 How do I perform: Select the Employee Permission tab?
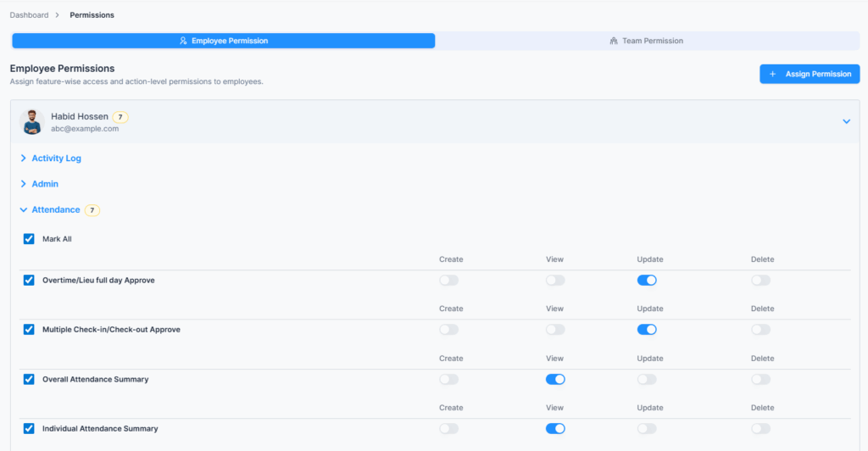click(223, 41)
